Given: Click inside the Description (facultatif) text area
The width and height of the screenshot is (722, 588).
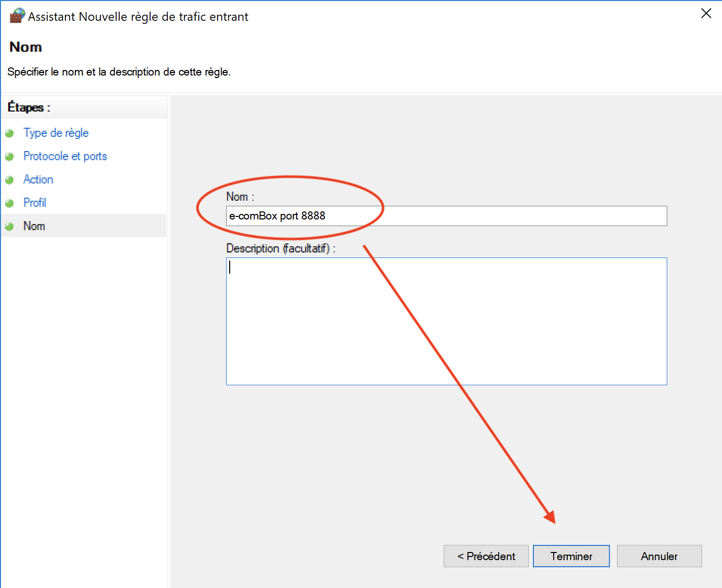Looking at the screenshot, I should point(446,321).
